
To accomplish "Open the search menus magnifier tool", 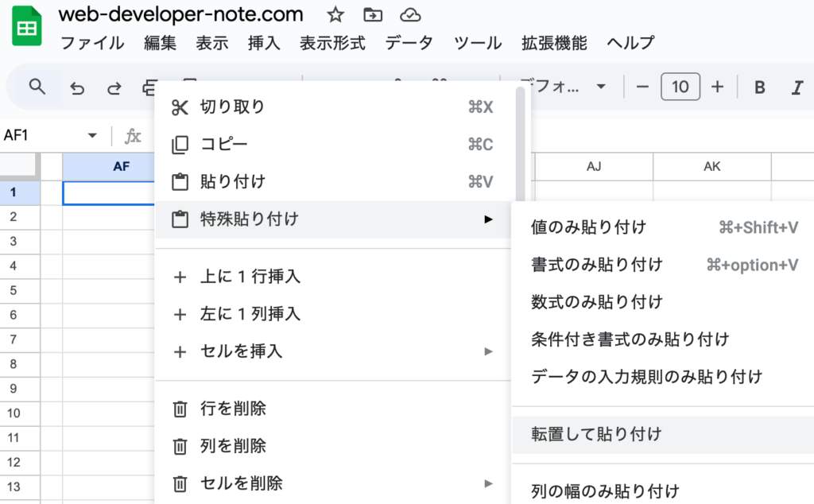I will (37, 87).
